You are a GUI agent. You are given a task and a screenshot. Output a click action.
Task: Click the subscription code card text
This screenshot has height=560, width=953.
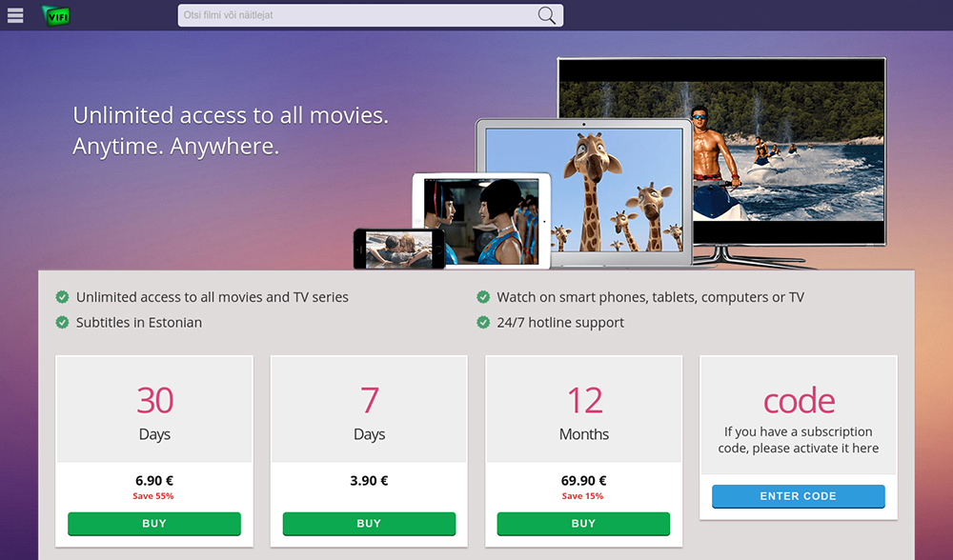coord(798,440)
